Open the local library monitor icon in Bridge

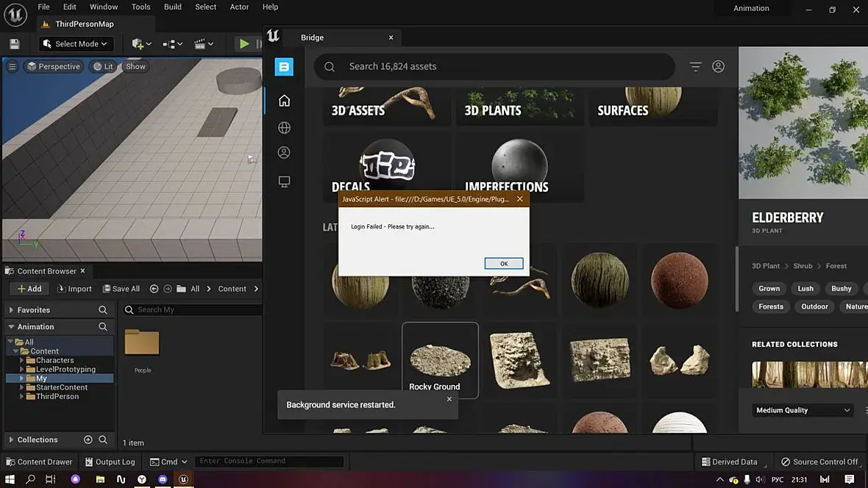point(284,182)
